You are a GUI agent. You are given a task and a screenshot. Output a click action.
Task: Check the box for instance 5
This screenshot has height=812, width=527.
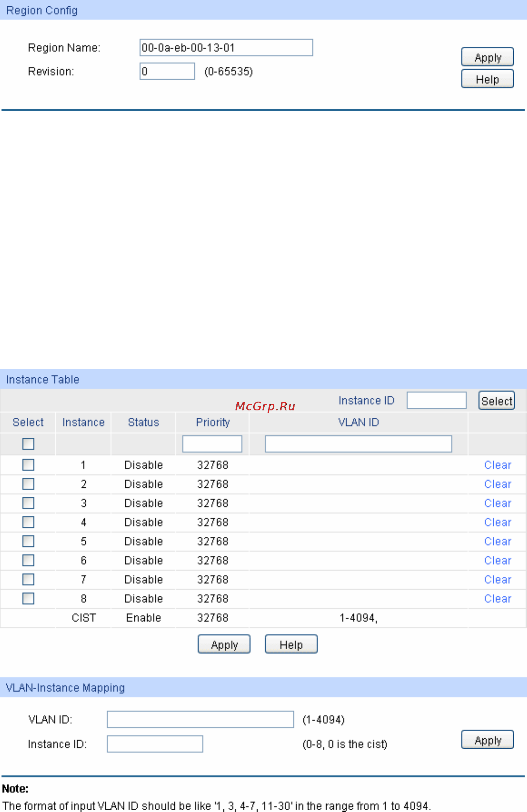pos(28,541)
